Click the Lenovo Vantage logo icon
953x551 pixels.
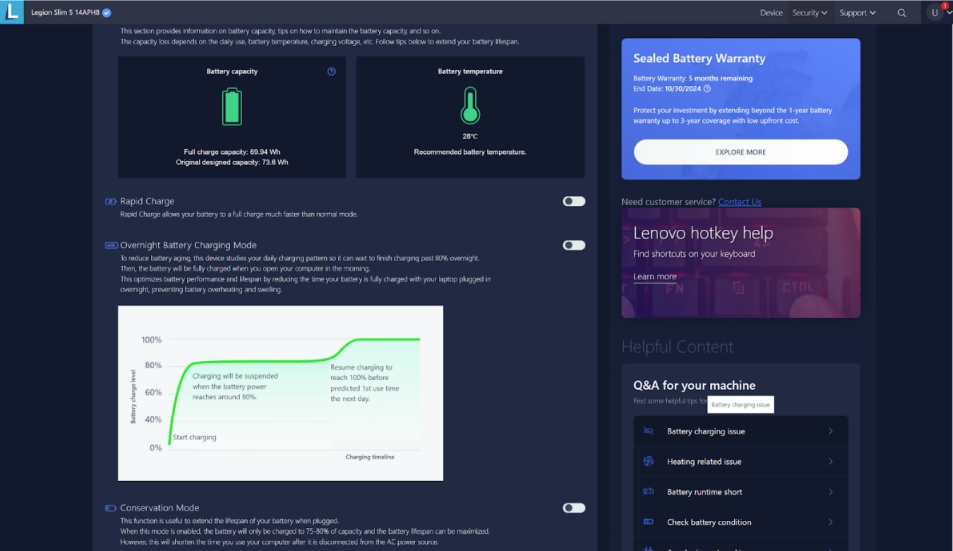(x=12, y=12)
